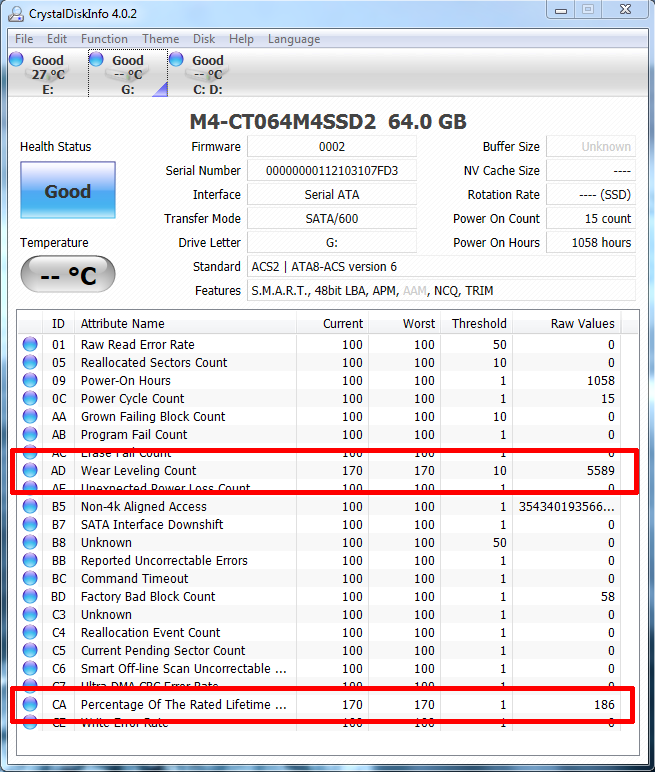This screenshot has height=772, width=655.
Task: Select the E: disk tab
Action: (x=48, y=74)
